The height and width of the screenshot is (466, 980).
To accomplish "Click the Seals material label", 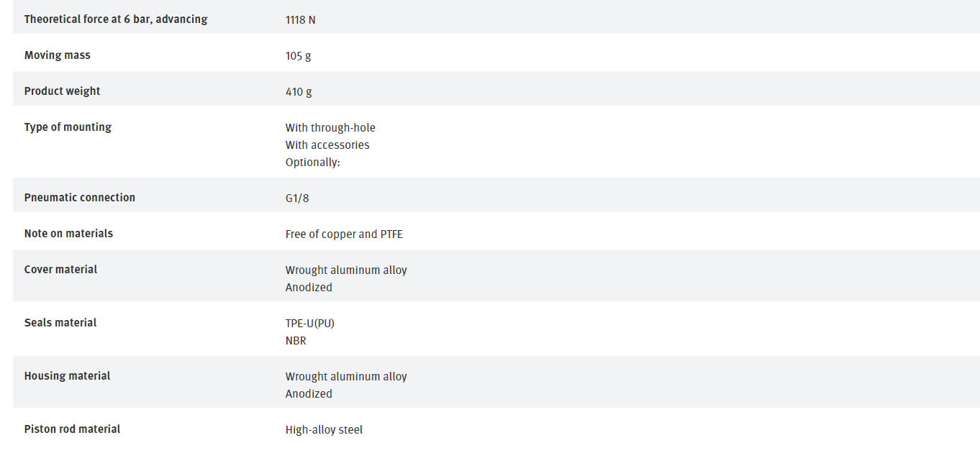I will pyautogui.click(x=60, y=323).
